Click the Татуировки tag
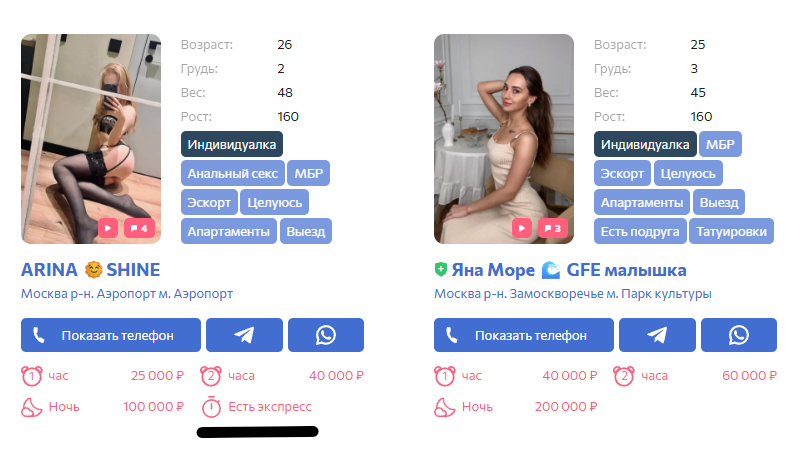This screenshot has height=451, width=805. tap(732, 231)
